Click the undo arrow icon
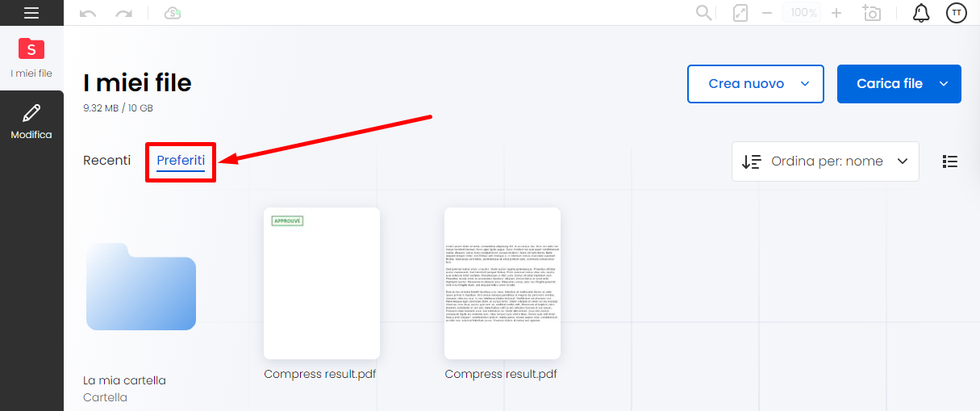This screenshot has height=411, width=980. (88, 13)
